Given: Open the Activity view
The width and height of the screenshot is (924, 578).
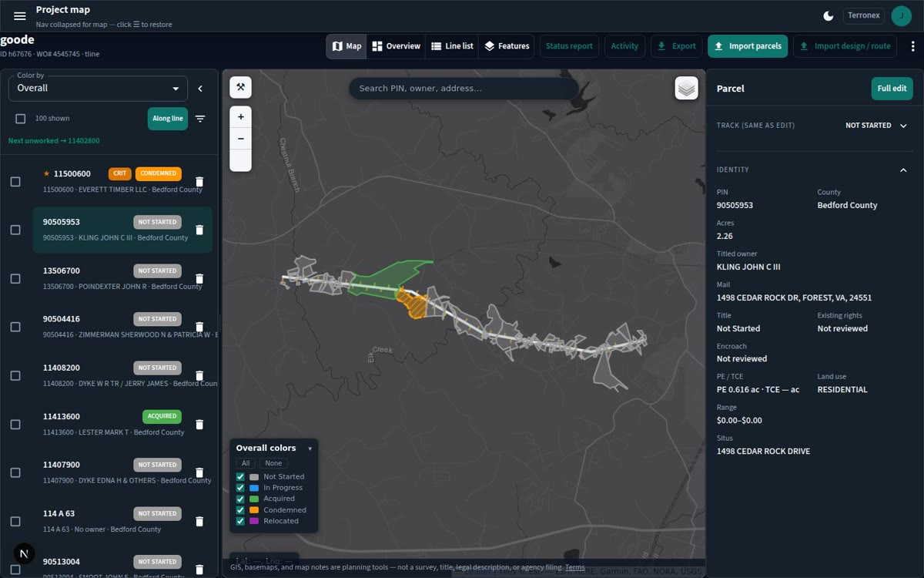Looking at the screenshot, I should (624, 46).
